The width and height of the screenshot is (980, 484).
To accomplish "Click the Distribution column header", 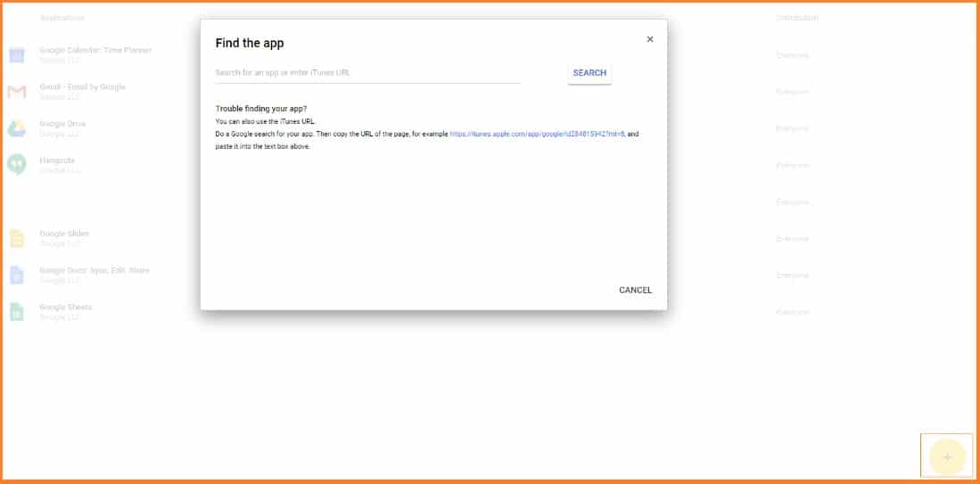I will [796, 18].
